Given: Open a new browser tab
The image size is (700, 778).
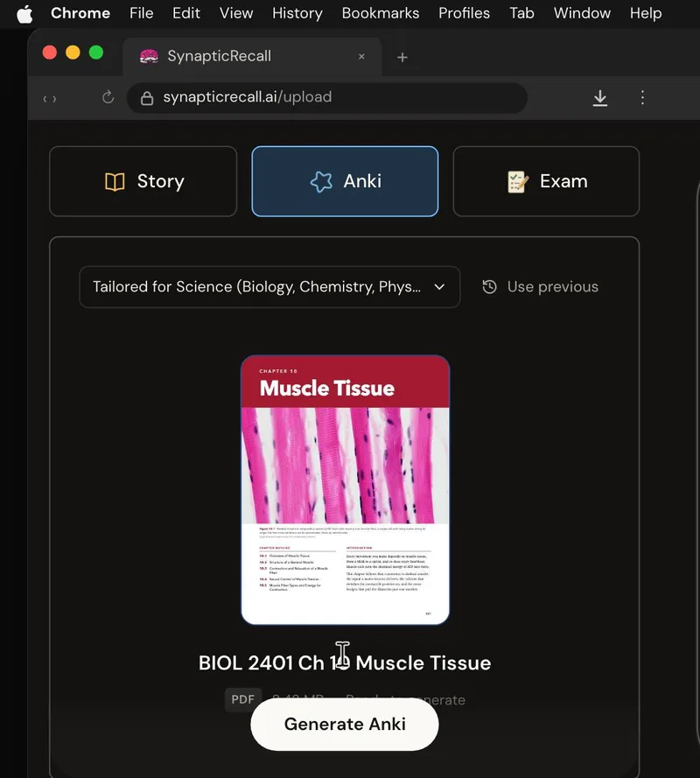Looking at the screenshot, I should coord(402,58).
